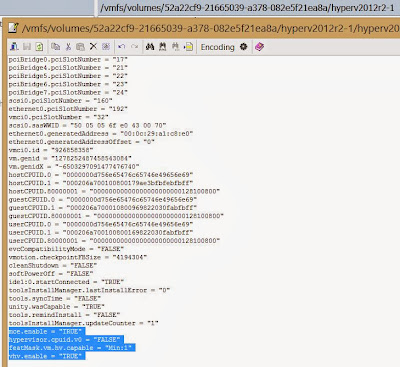Image resolution: width=400 pixels, height=367 pixels.
Task: Click the guestCPUID.80000001 line
Action: 116,216
